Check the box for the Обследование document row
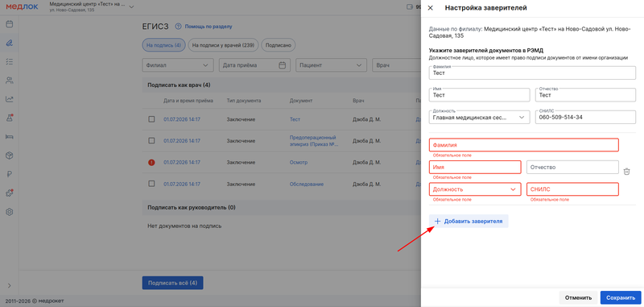Image resolution: width=644 pixels, height=307 pixels. pyautogui.click(x=151, y=184)
